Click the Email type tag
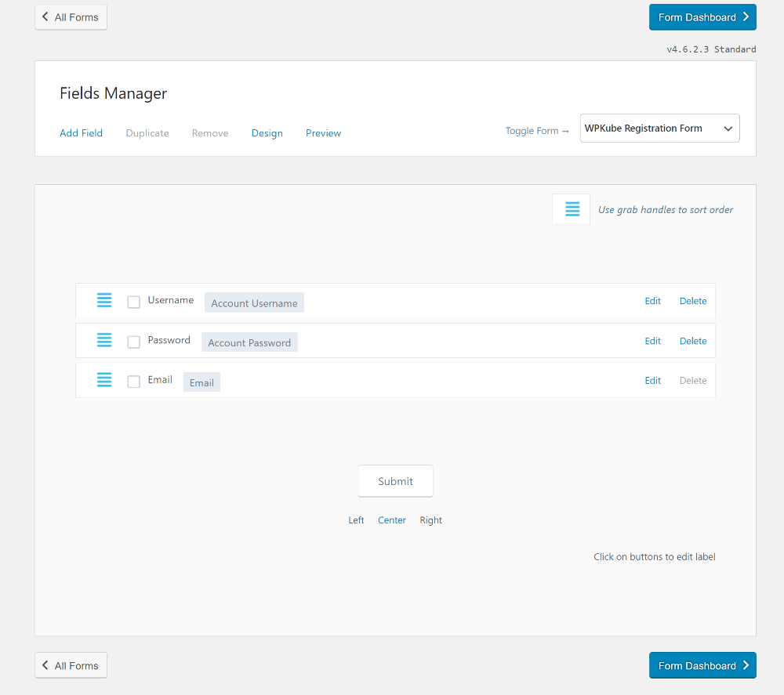 tap(201, 382)
